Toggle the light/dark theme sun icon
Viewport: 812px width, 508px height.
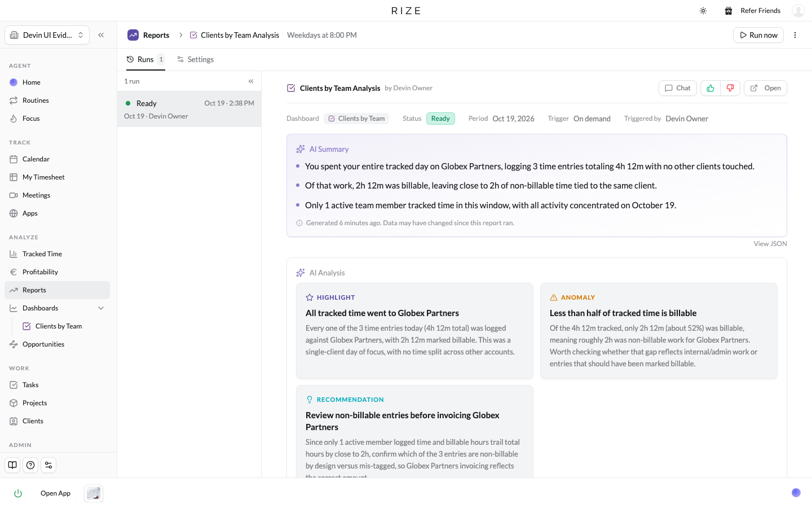(x=703, y=11)
